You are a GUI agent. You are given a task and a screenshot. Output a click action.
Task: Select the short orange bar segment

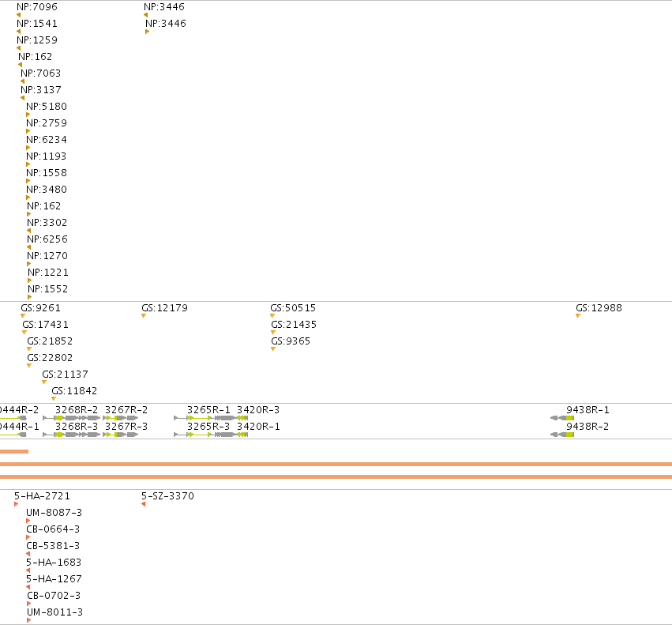tap(14, 451)
